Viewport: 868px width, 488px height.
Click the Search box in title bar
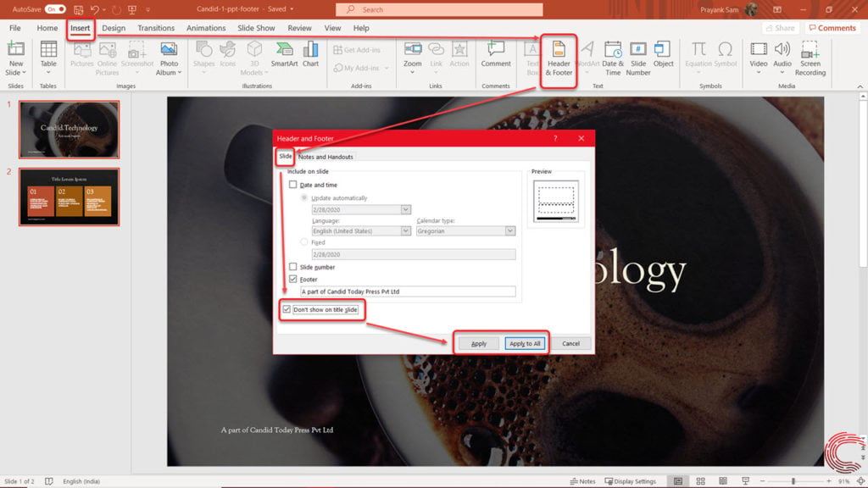439,9
